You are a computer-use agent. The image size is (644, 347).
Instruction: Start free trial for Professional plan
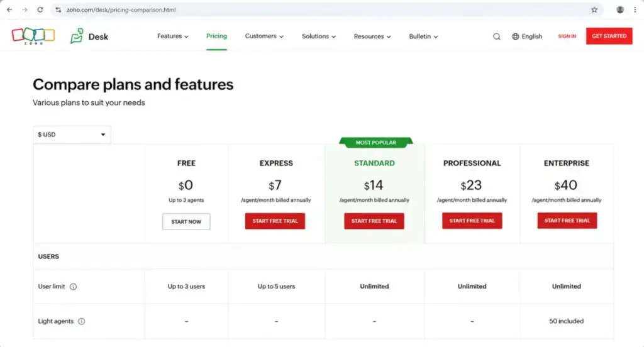tap(472, 221)
